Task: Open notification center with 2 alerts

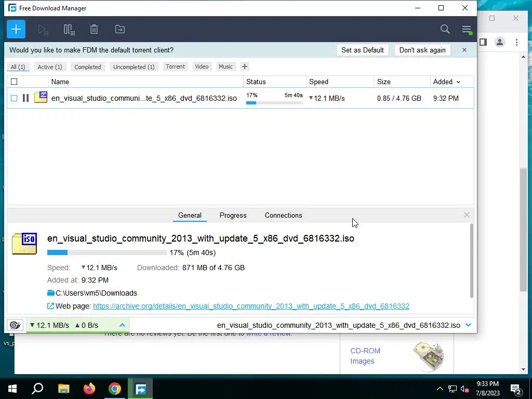Action: tap(516, 390)
